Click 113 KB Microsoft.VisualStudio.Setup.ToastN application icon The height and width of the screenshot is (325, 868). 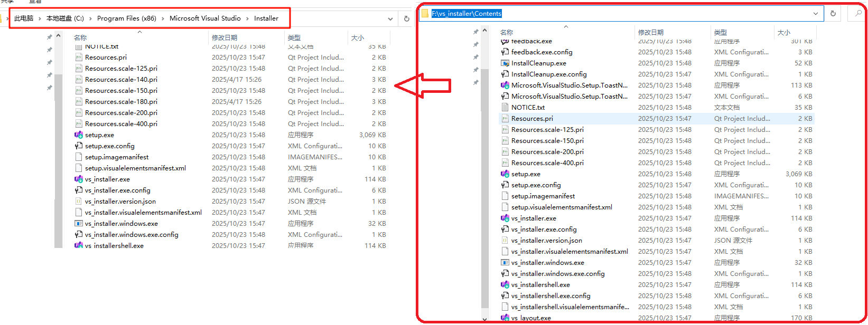(505, 85)
